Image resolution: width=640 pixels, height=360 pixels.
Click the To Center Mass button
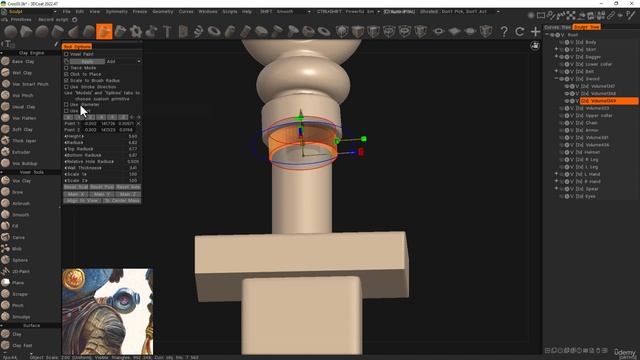tap(122, 200)
